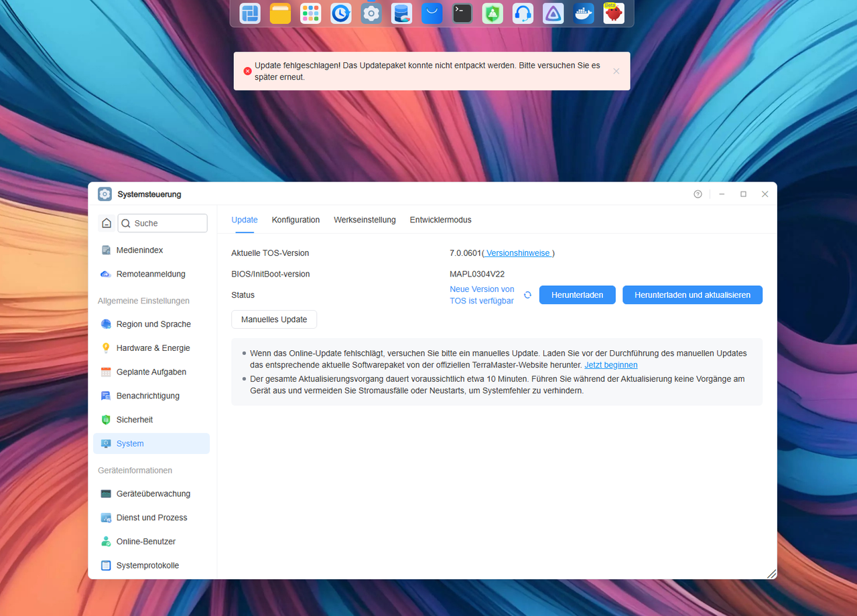
Task: Click the 7.0.0601 version number
Action: pos(465,253)
